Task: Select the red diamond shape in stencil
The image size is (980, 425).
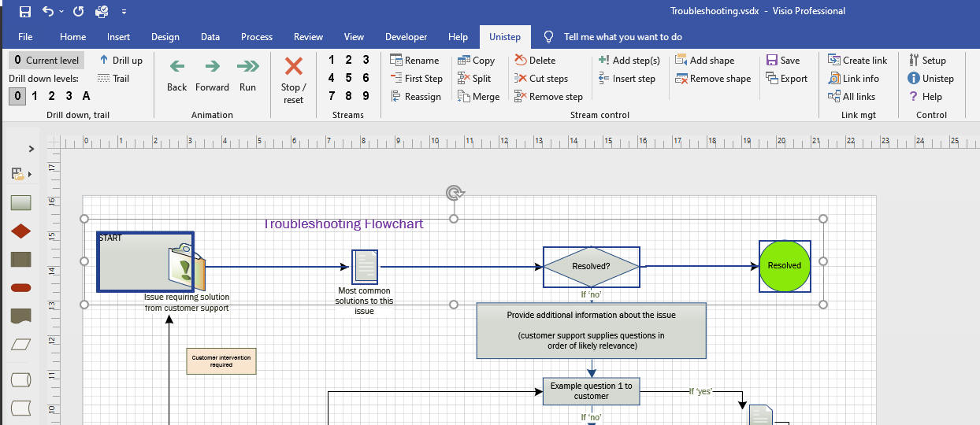Action: [21, 231]
